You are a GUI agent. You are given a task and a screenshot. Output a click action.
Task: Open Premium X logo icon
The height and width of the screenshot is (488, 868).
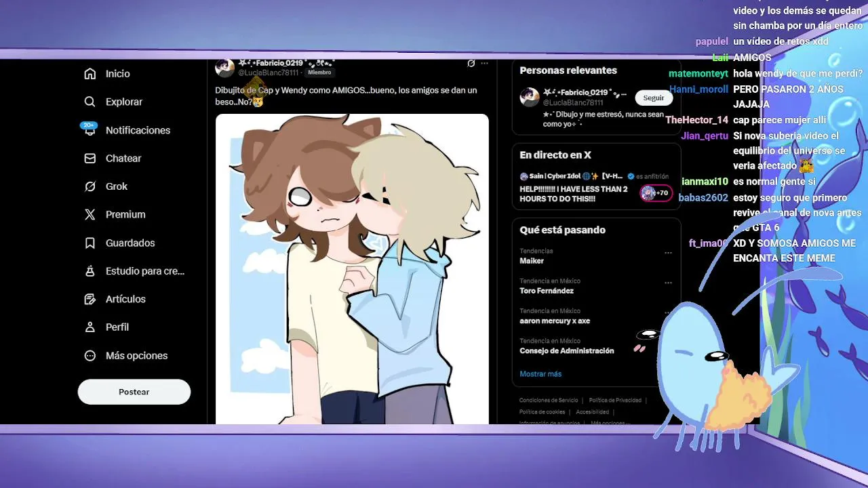[90, 214]
